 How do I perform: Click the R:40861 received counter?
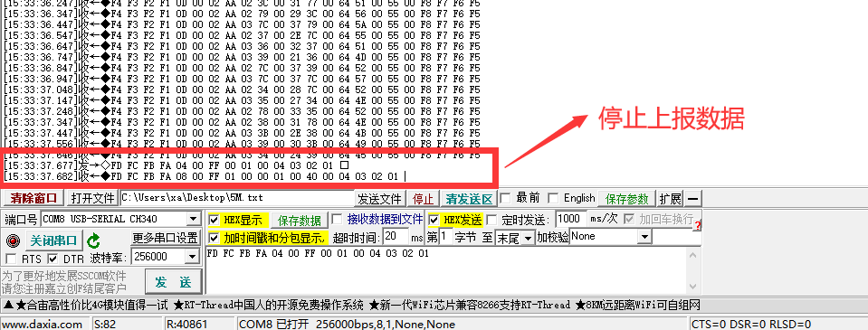tap(186, 325)
